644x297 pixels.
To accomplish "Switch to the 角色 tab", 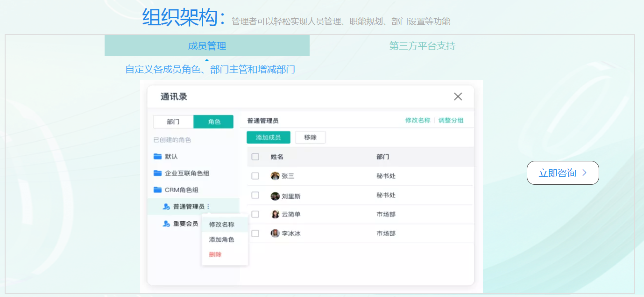I will click(214, 122).
